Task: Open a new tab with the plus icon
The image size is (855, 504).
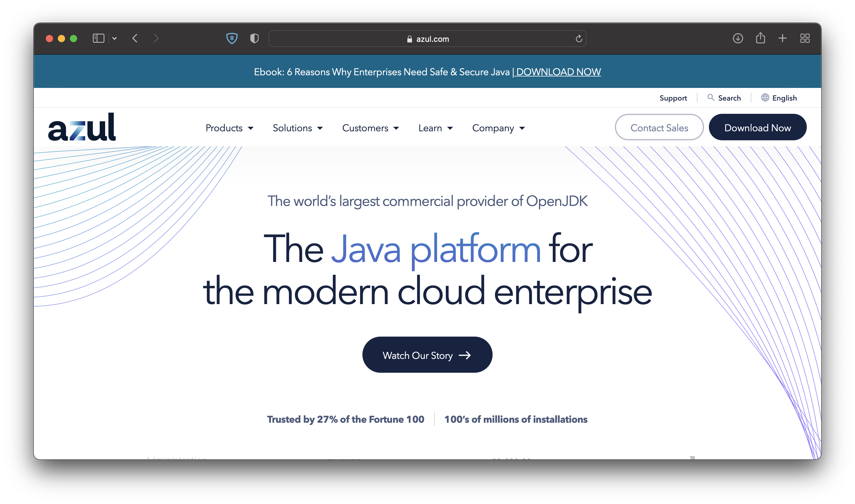Action: click(x=782, y=38)
